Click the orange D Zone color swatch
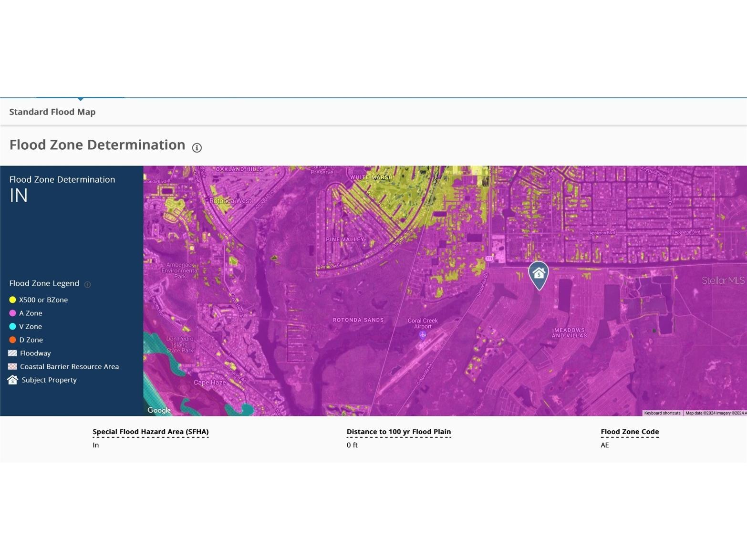This screenshot has width=747, height=560. pyautogui.click(x=13, y=340)
